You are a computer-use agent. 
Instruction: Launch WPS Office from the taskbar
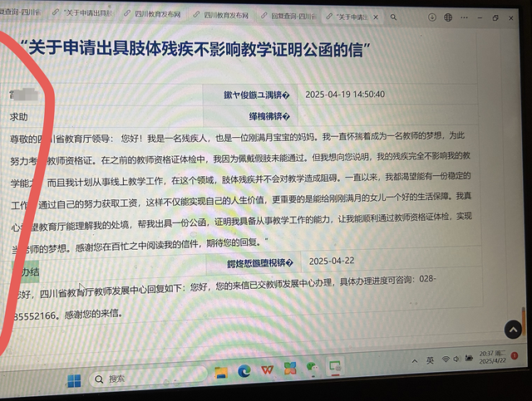click(267, 369)
